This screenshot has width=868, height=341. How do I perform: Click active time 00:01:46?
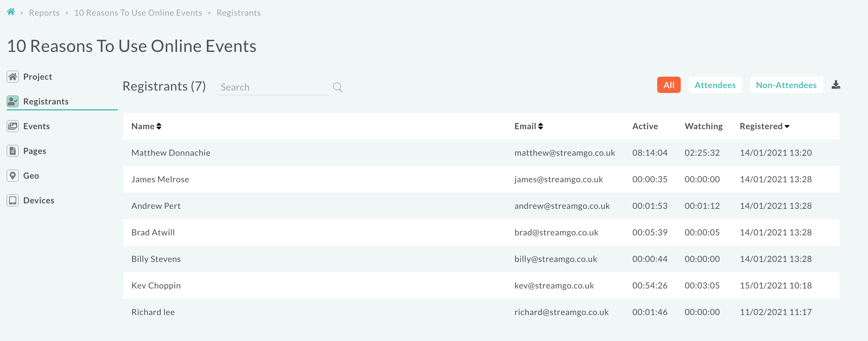coord(650,312)
